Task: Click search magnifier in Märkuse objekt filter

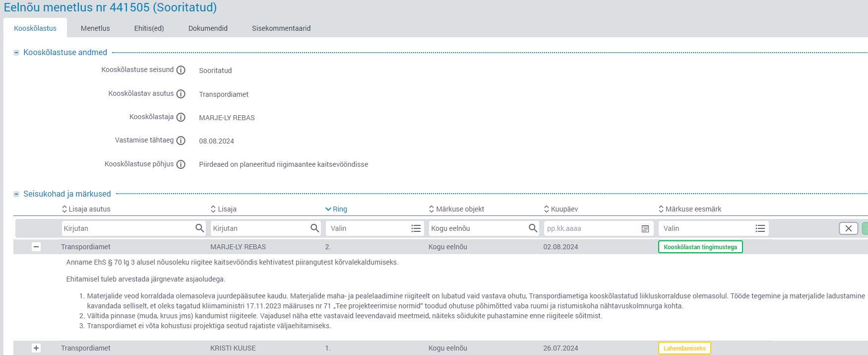Action: pos(533,228)
